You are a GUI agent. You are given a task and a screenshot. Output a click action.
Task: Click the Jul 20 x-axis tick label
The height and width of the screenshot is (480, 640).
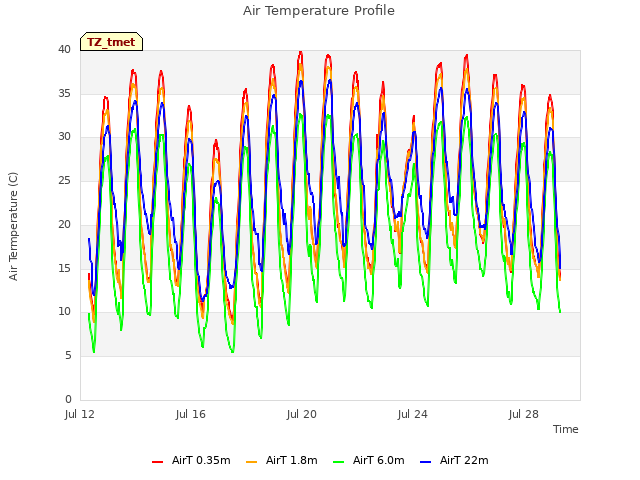[302, 414]
